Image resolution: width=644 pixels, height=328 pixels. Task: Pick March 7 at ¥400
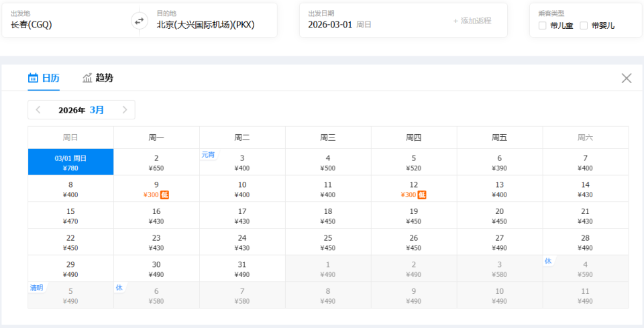(585, 162)
